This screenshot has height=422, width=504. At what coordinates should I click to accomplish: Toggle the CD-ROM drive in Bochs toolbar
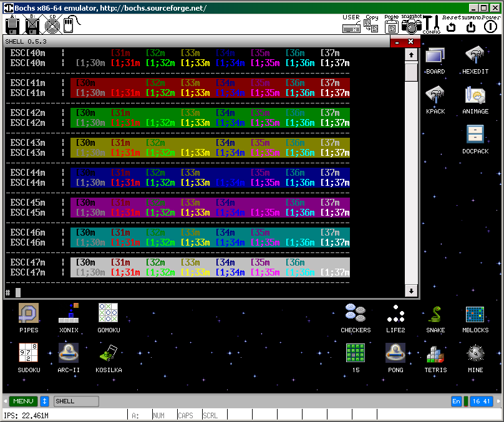(x=52, y=25)
